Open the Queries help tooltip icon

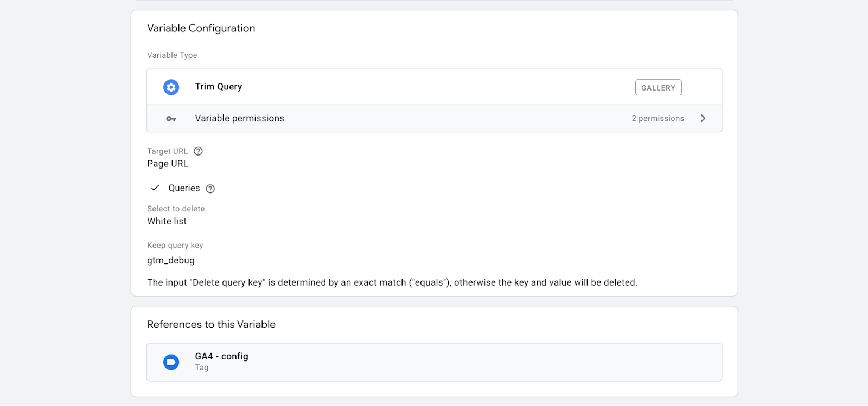coord(209,188)
